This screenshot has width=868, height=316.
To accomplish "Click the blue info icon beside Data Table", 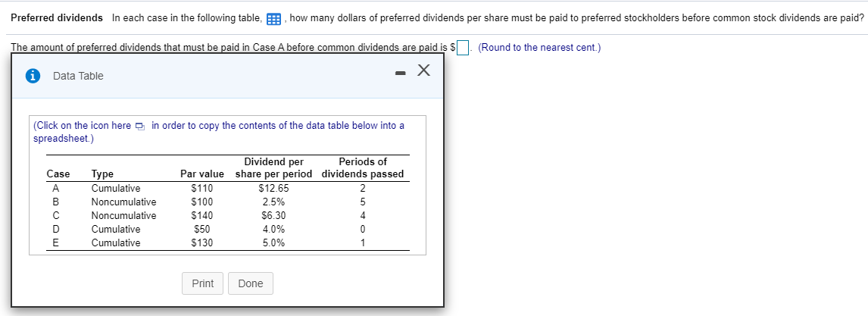I will [33, 76].
